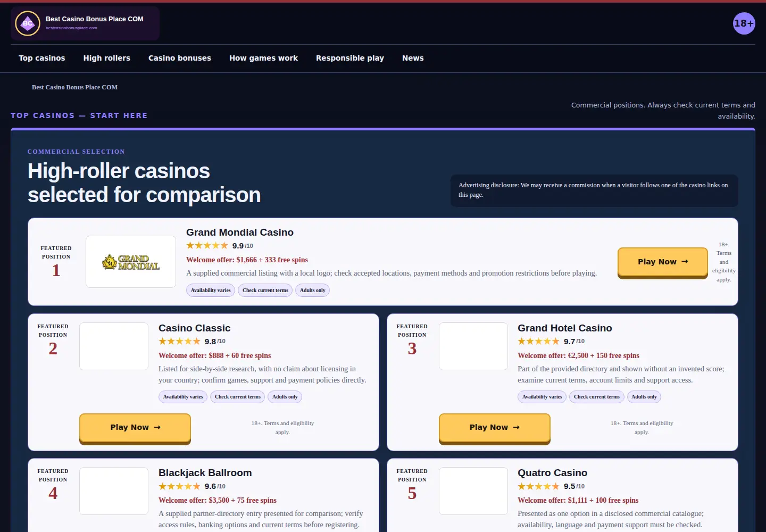This screenshot has width=766, height=532.
Task: Click the Grand Hotel Casino logo placeholder
Action: pyautogui.click(x=473, y=346)
